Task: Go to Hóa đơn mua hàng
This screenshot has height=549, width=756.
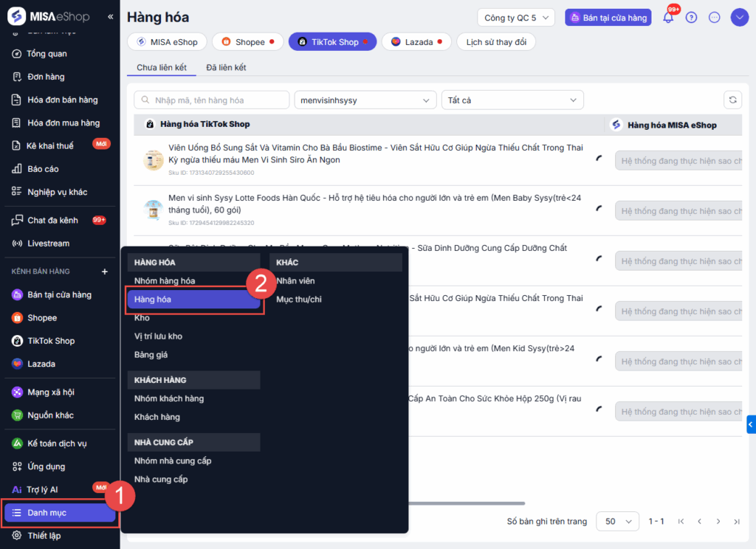Action: [58, 123]
